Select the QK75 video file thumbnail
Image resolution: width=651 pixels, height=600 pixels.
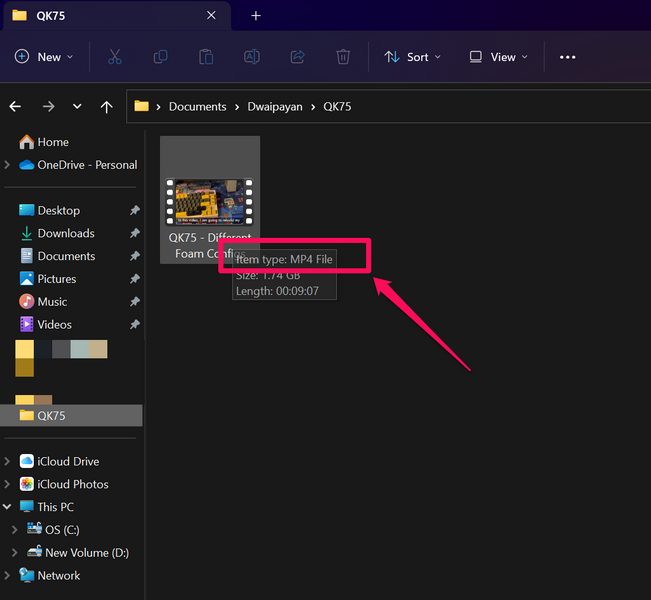click(x=210, y=201)
